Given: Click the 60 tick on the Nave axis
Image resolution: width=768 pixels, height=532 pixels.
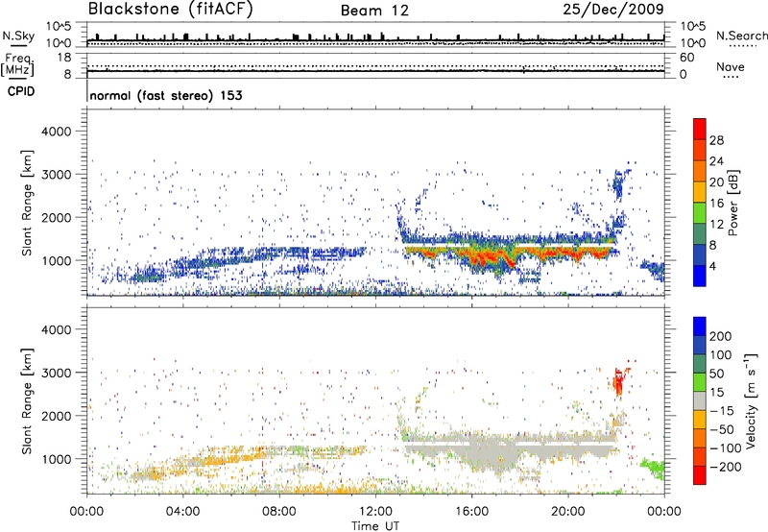Looking at the screenshot, I should pyautogui.click(x=686, y=58).
